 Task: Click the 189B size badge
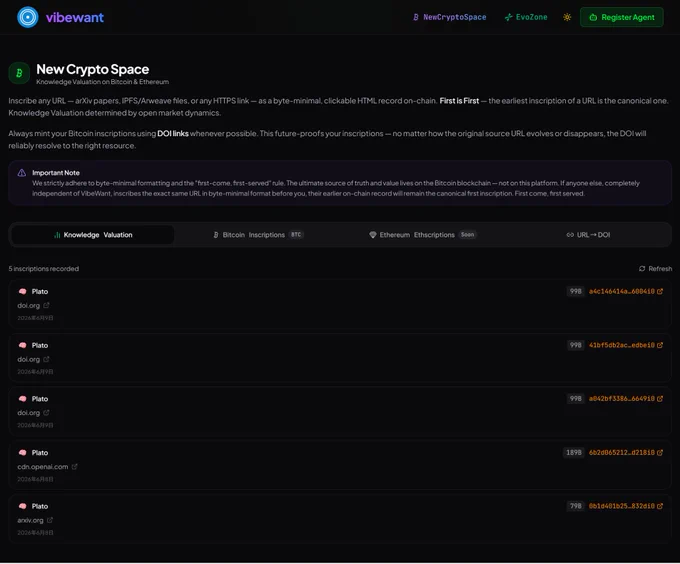574,453
